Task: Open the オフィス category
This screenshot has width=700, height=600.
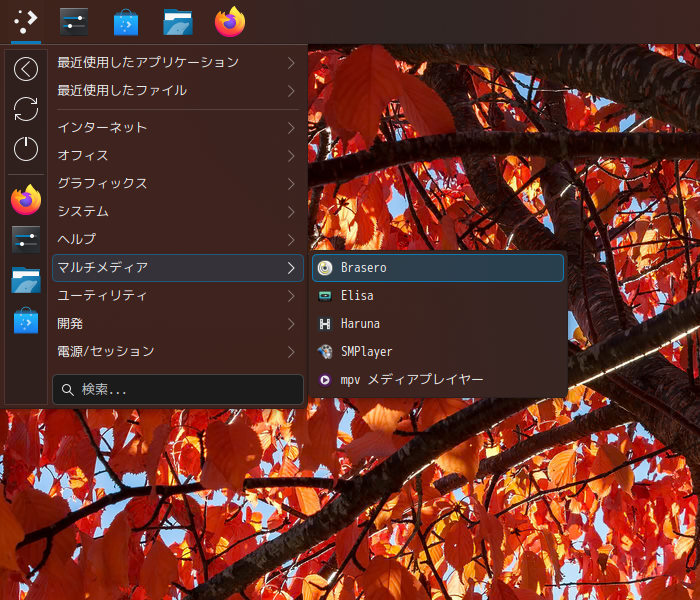Action: 178,156
